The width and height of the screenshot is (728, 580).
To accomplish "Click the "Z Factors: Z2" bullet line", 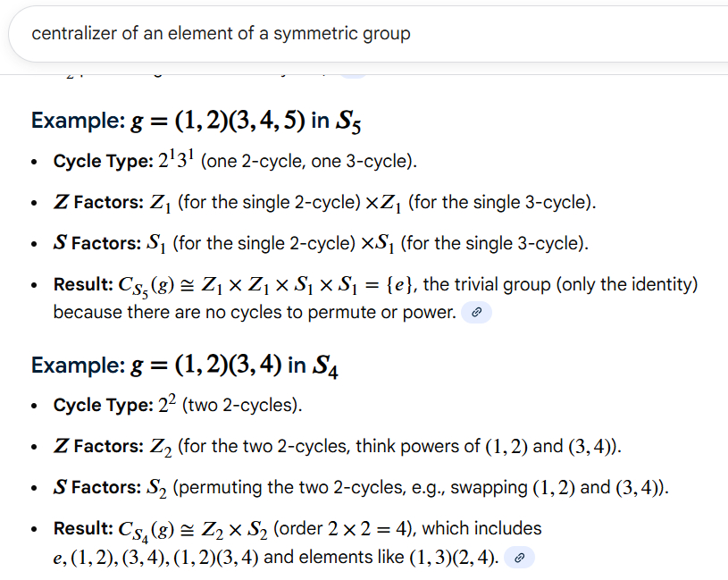I will tap(336, 446).
